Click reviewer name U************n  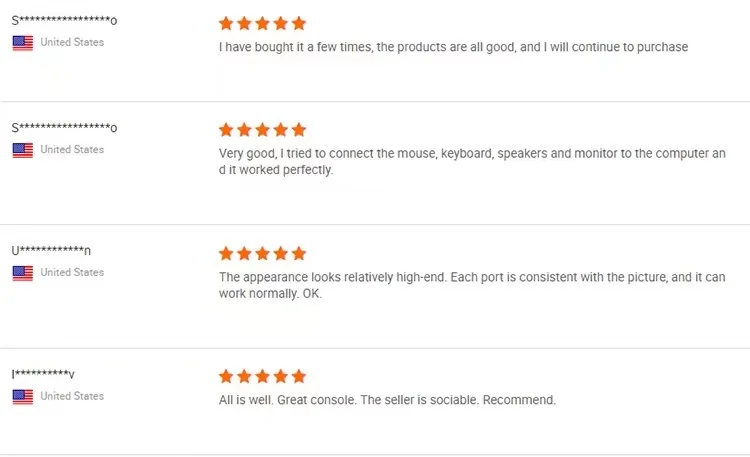point(52,251)
